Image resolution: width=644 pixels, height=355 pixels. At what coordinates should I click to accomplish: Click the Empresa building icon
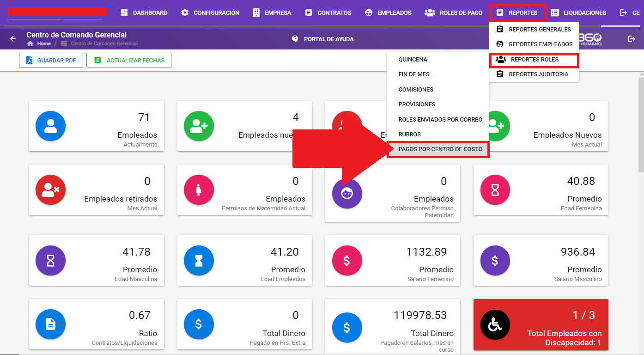pos(256,13)
